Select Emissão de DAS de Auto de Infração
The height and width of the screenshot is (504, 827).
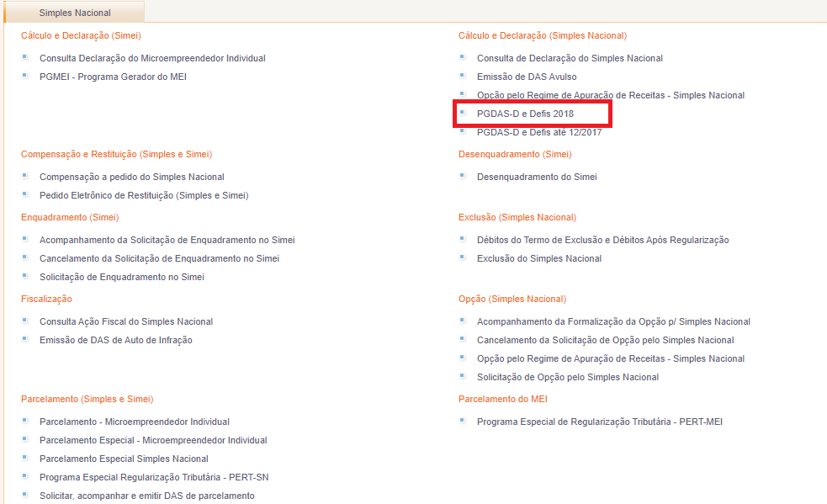(116, 340)
